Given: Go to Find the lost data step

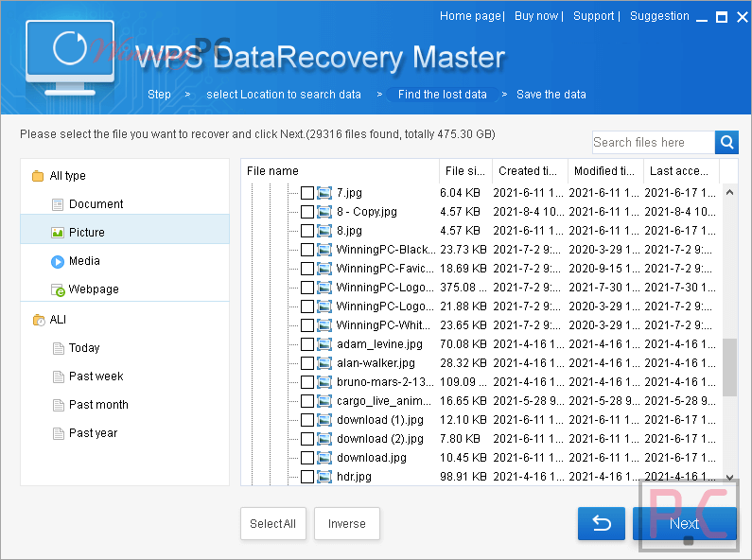Looking at the screenshot, I should pyautogui.click(x=442, y=95).
